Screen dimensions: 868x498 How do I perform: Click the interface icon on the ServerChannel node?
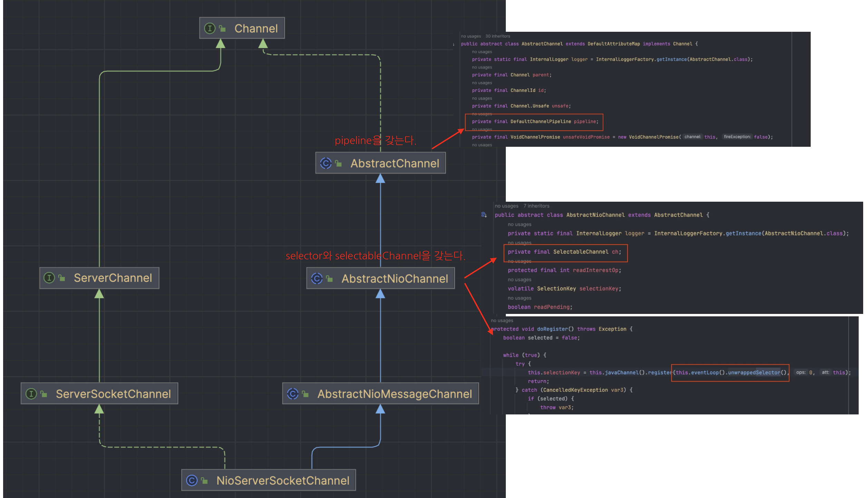pyautogui.click(x=49, y=278)
